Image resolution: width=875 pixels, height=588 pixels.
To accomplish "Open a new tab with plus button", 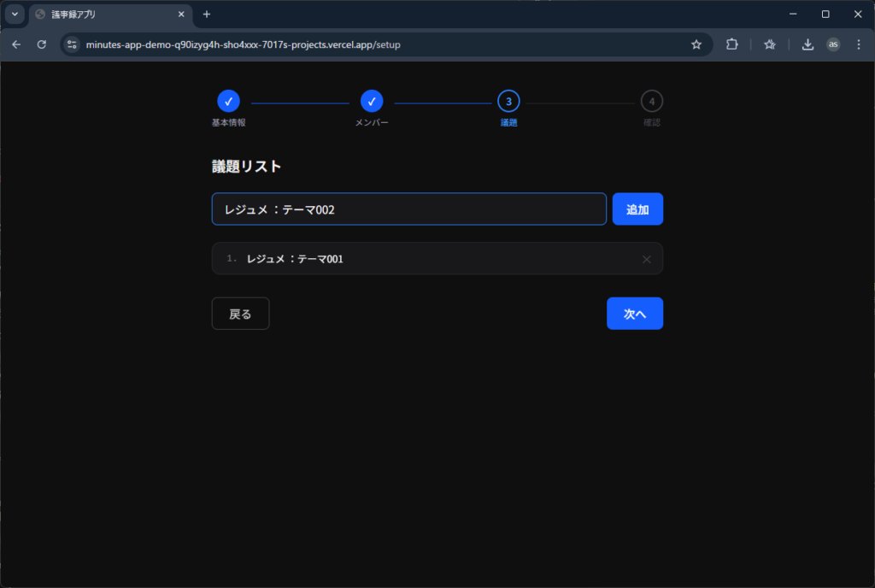I will (207, 15).
